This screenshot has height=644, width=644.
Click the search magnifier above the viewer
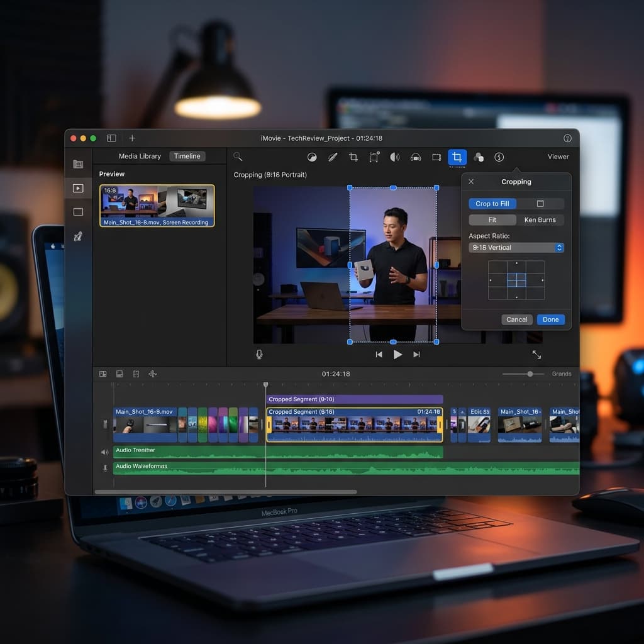pyautogui.click(x=237, y=156)
